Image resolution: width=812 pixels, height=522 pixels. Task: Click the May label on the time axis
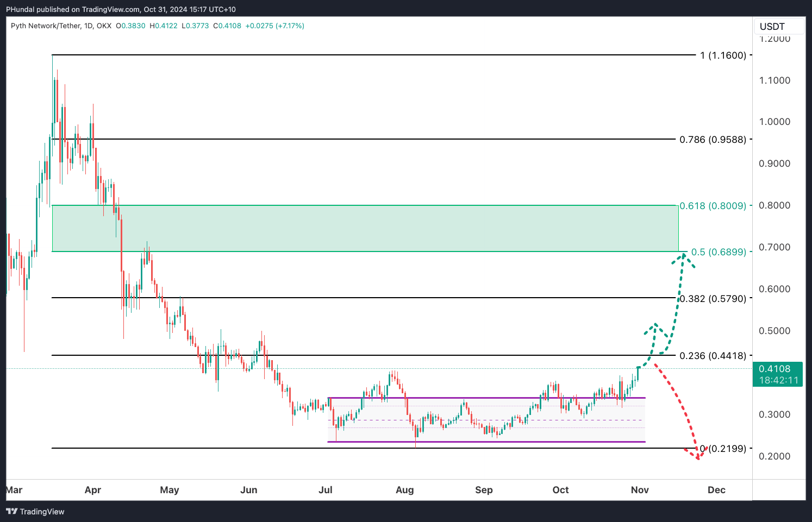(x=170, y=490)
